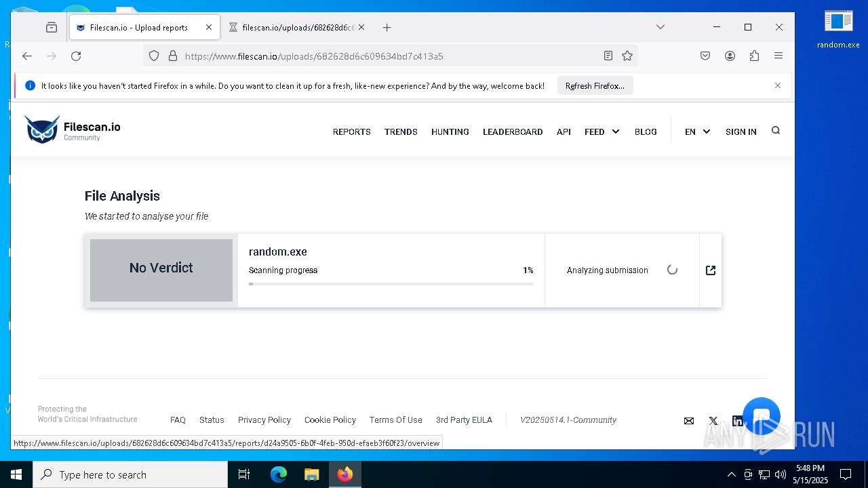The image size is (868, 488).
Task: Open the extensions puzzle icon
Action: pyautogui.click(x=754, y=56)
